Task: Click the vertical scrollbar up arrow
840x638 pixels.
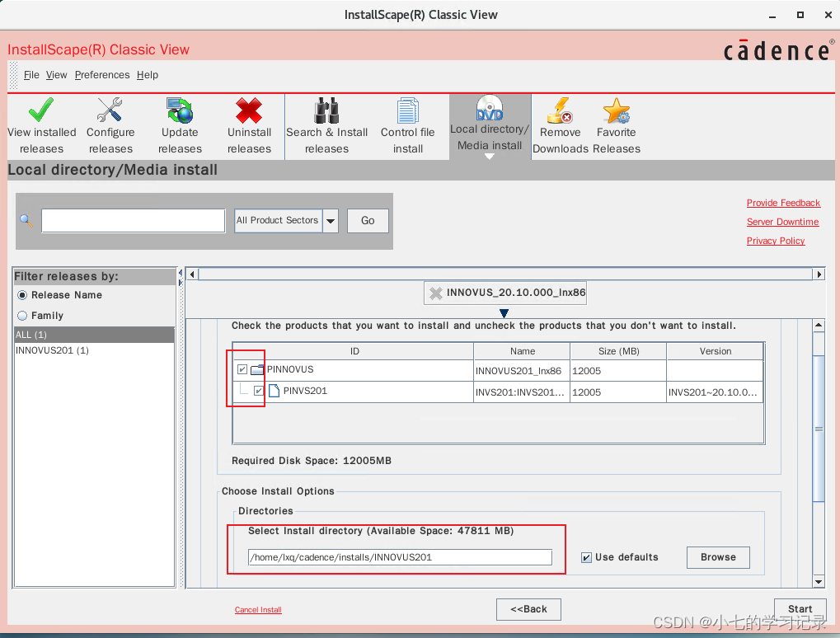Action: click(x=818, y=325)
